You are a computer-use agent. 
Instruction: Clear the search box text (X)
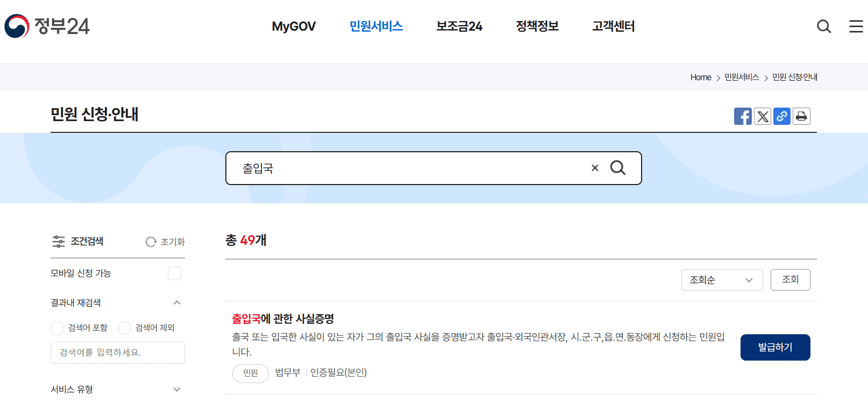coord(595,168)
